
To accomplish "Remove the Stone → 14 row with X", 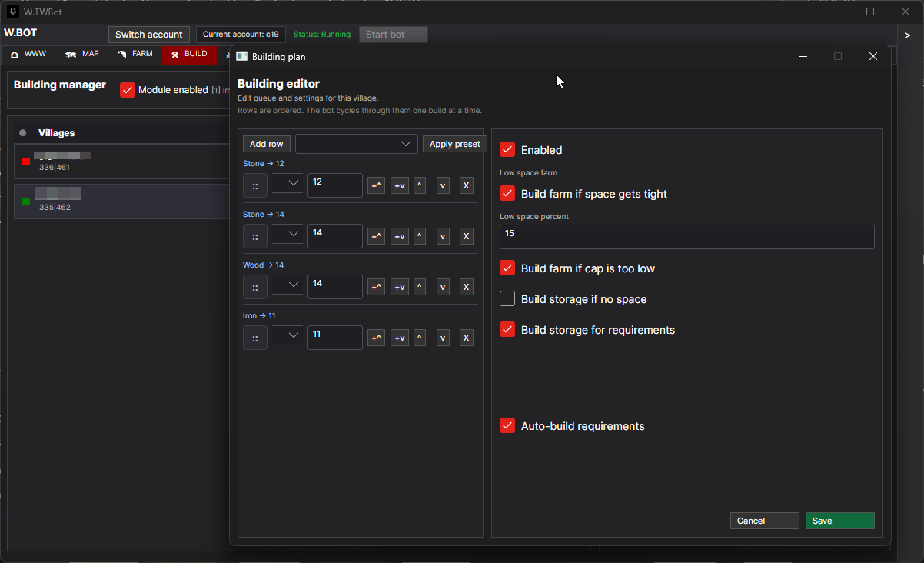I will [x=466, y=236].
